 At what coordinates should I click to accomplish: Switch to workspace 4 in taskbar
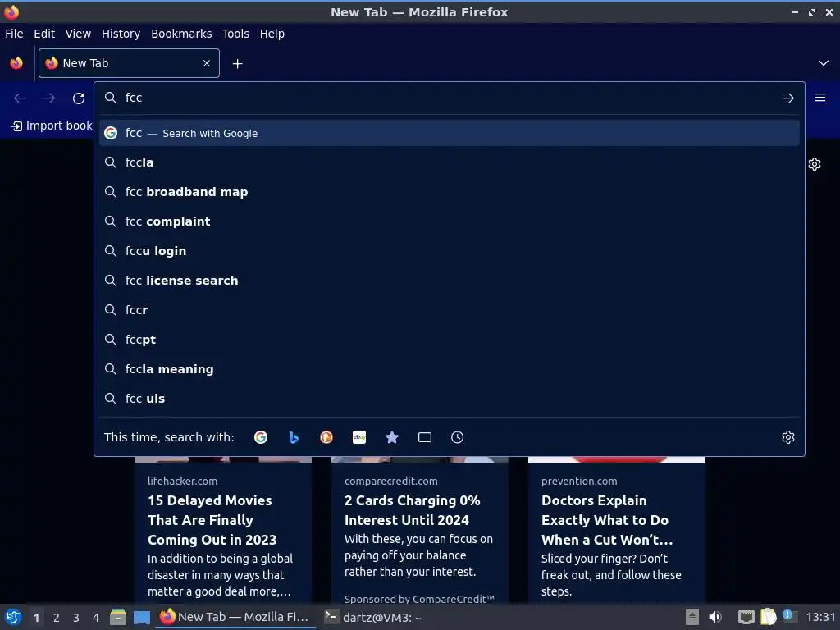(96, 618)
